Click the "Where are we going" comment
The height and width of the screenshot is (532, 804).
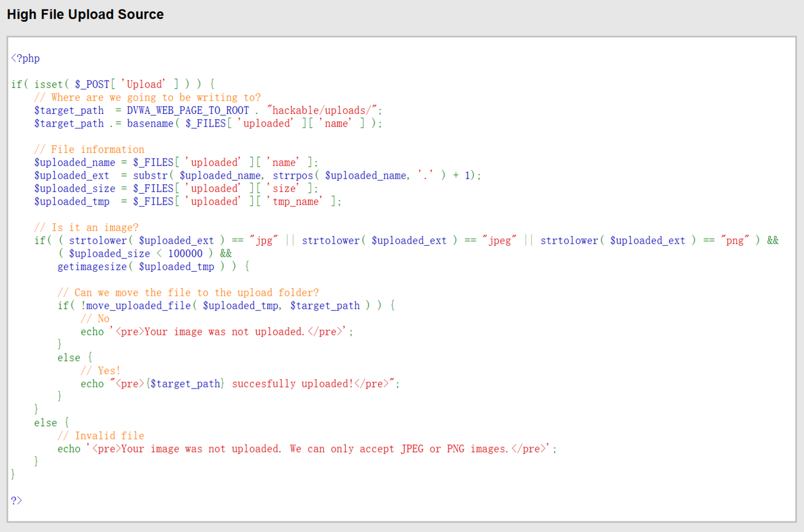[x=147, y=98]
